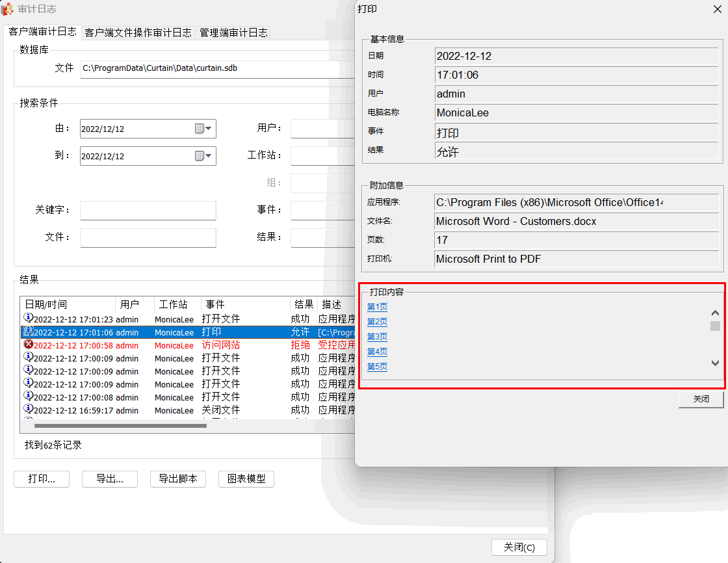Focus the 事件 search field
The image size is (728, 563).
click(x=322, y=210)
